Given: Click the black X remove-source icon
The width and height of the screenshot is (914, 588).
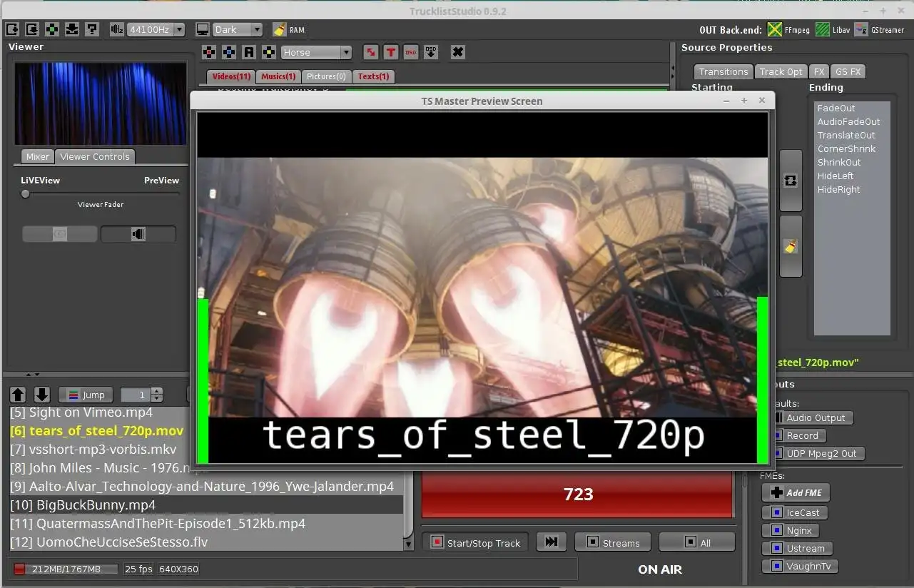Looking at the screenshot, I should (458, 52).
